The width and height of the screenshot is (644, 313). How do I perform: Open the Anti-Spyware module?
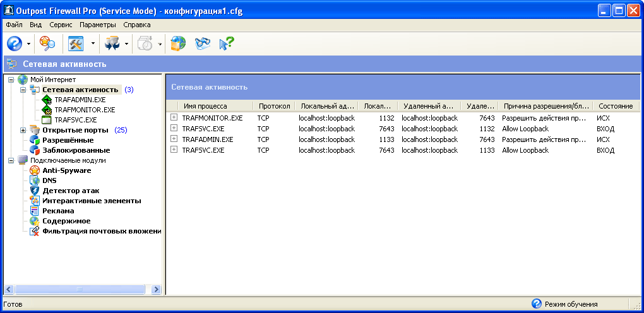(66, 170)
